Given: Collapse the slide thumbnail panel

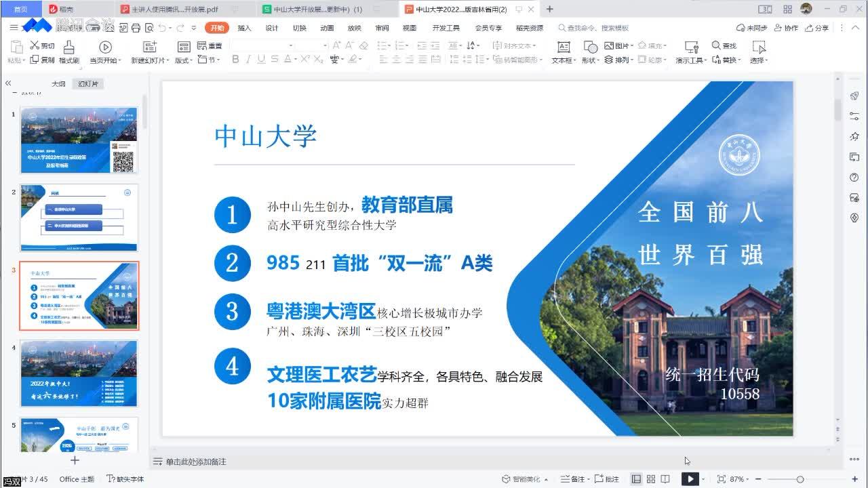Looking at the screenshot, I should tap(8, 83).
